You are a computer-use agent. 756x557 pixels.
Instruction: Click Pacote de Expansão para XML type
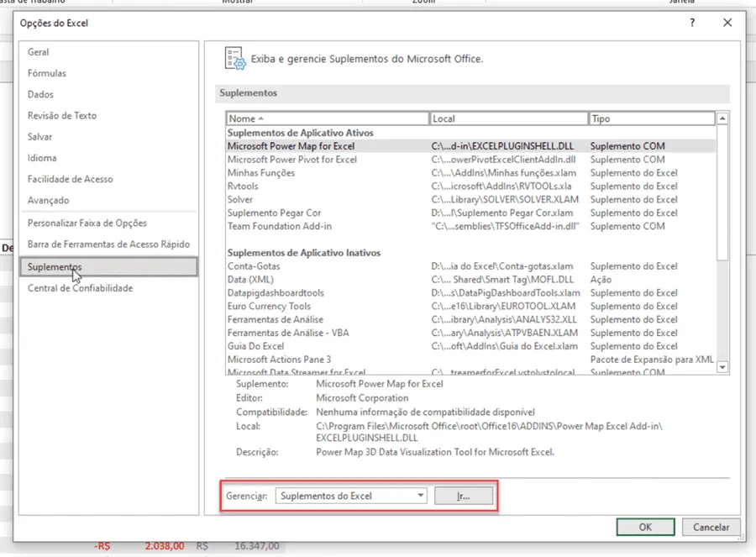[652, 360]
